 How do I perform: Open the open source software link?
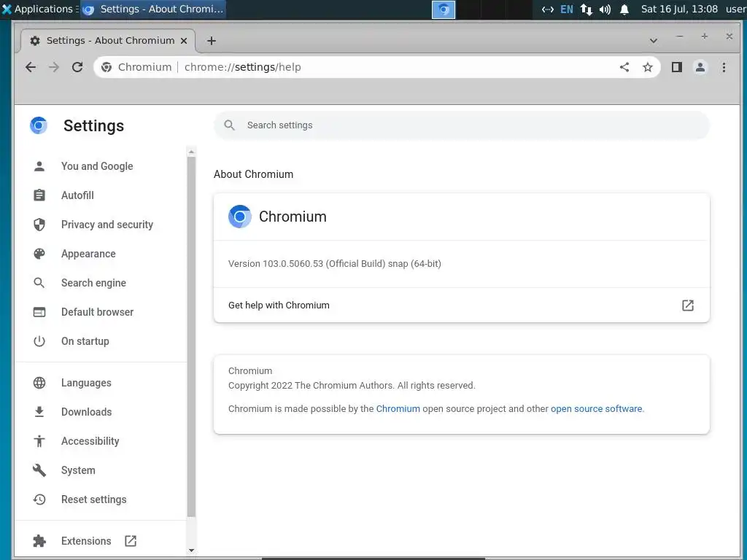point(596,408)
